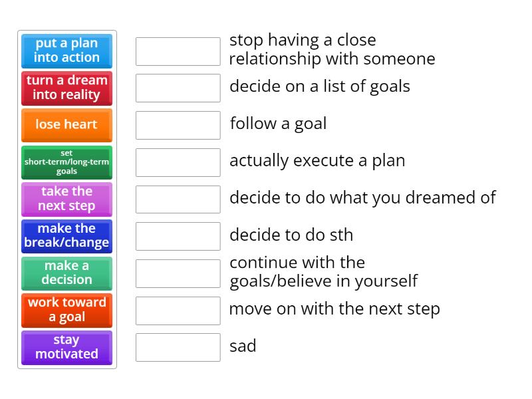Screen dimensions: 532x399
Task: Select the 'put a plan into action' tile
Action: click(x=66, y=51)
